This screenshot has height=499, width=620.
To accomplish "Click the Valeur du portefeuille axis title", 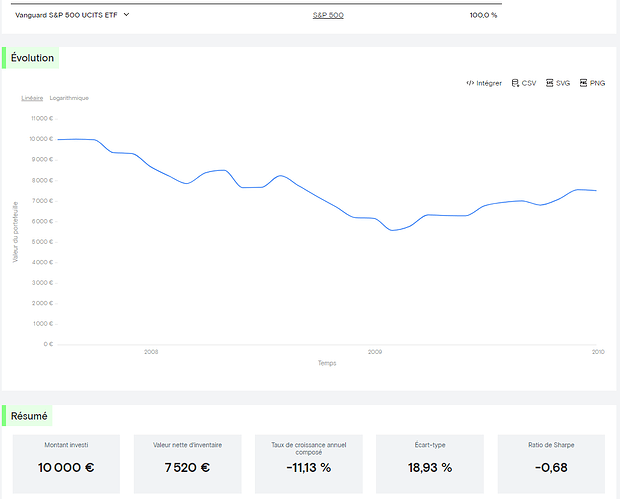I will tap(15, 232).
